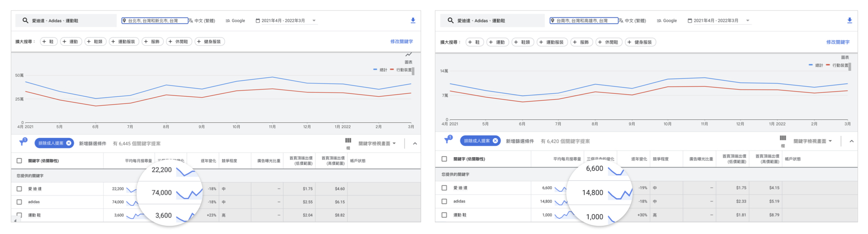Add 休閒鞋 suggestion chip in Taipei panel
The height and width of the screenshot is (234, 868).
pos(179,42)
